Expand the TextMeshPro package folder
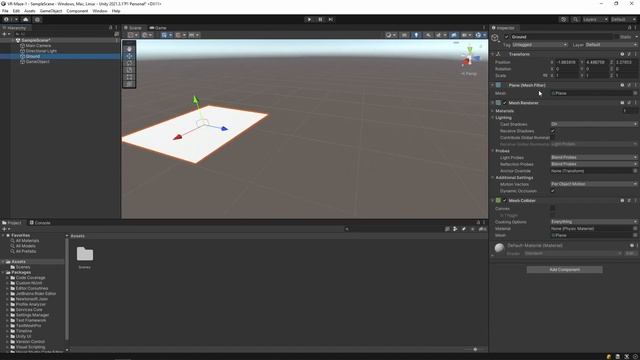 click(x=7, y=326)
